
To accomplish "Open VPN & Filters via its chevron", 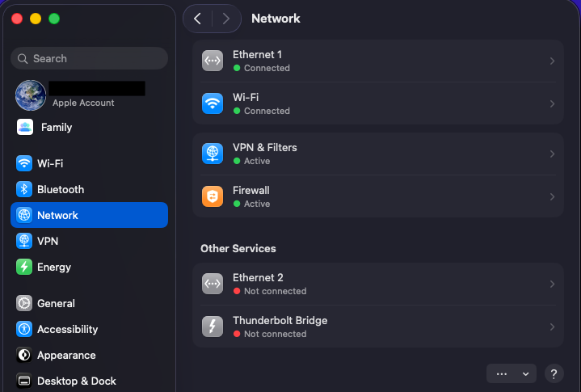I will (552, 154).
